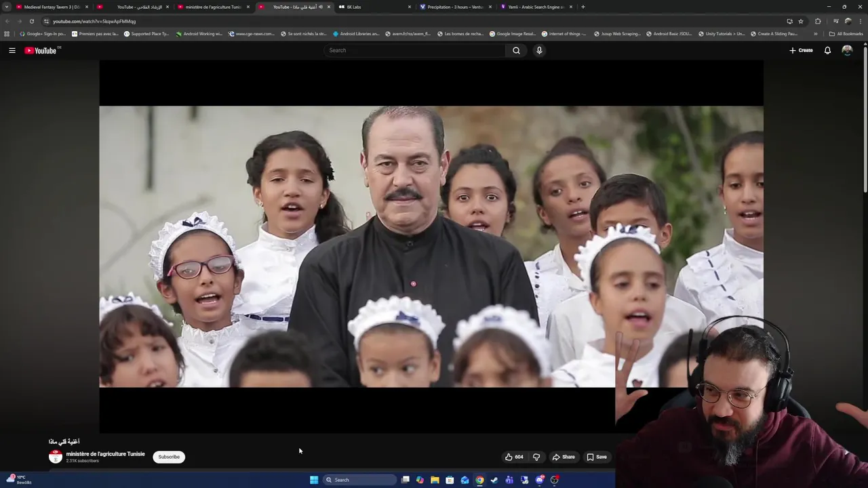
Task: Open Android Working wi... bookmark
Action: 199,33
